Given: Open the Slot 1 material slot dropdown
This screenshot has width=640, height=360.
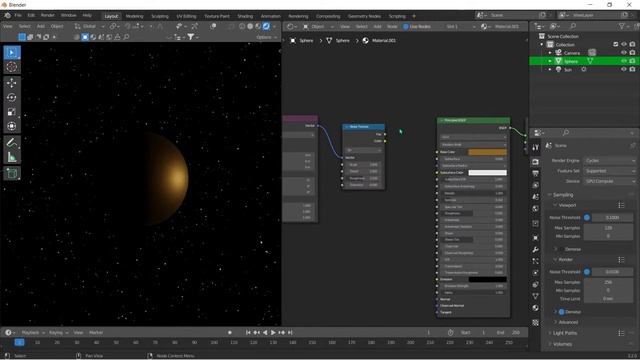Looking at the screenshot, I should 459,27.
